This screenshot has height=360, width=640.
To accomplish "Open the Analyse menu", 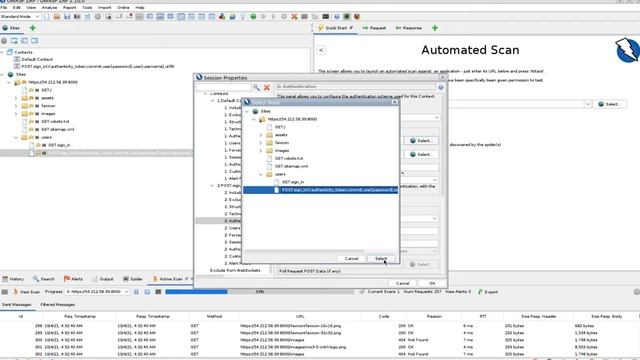I will (49, 7).
